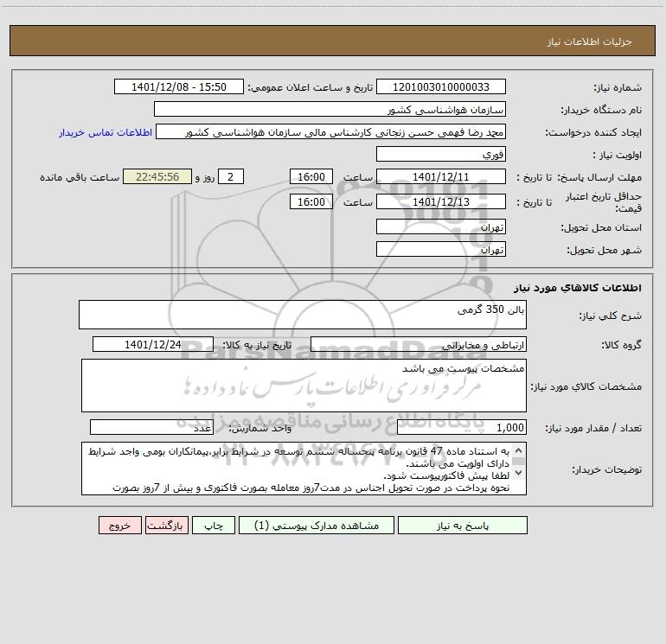Click request creator name field
The image size is (666, 644).
[x=331, y=131]
